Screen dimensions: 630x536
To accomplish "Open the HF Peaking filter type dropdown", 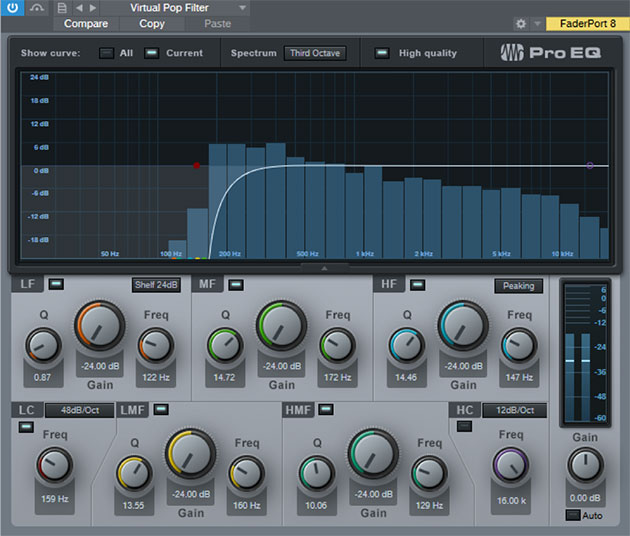I will (x=518, y=286).
